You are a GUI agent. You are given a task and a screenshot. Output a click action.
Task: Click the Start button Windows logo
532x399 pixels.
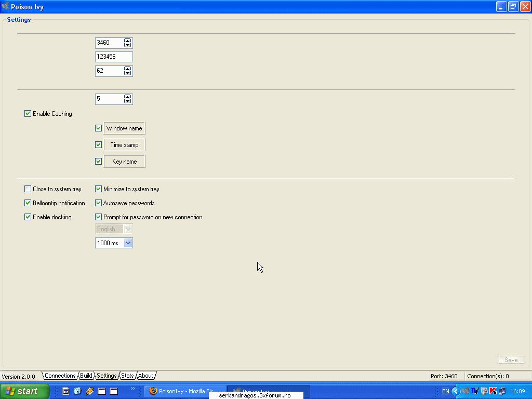(x=10, y=391)
